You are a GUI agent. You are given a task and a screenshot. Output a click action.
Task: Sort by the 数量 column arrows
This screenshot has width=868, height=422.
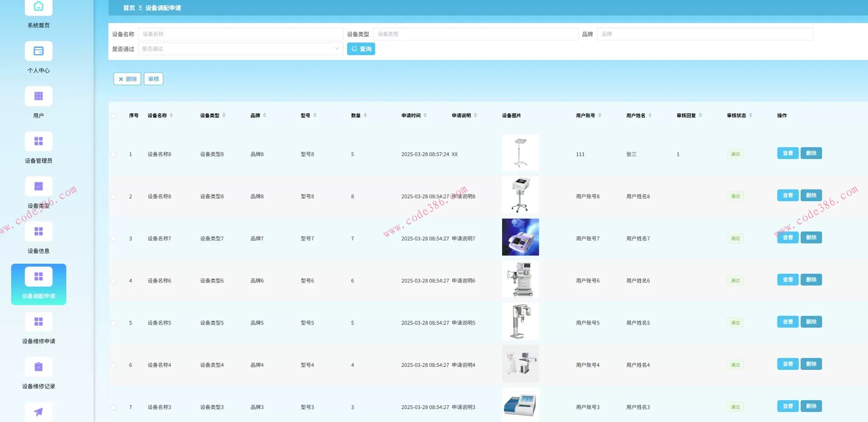click(365, 116)
